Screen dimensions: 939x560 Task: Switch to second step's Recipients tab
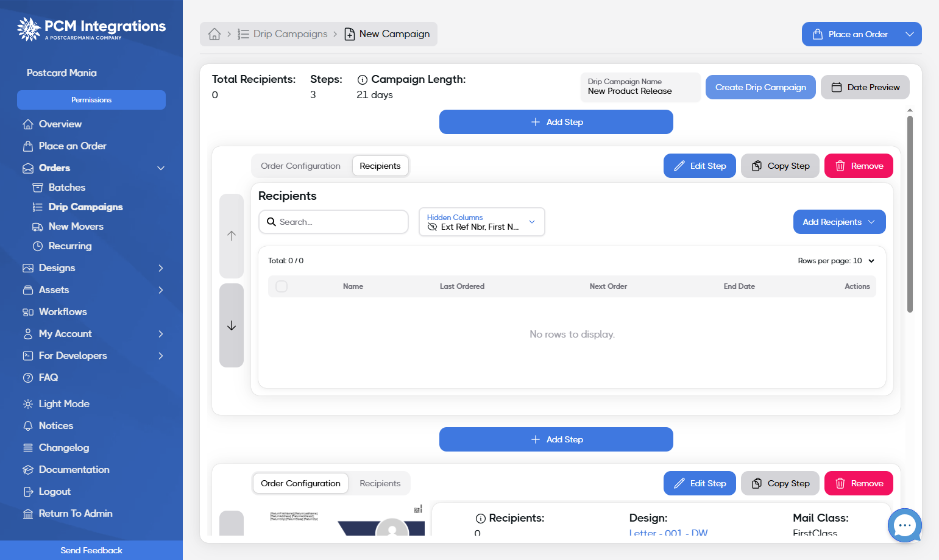point(380,483)
